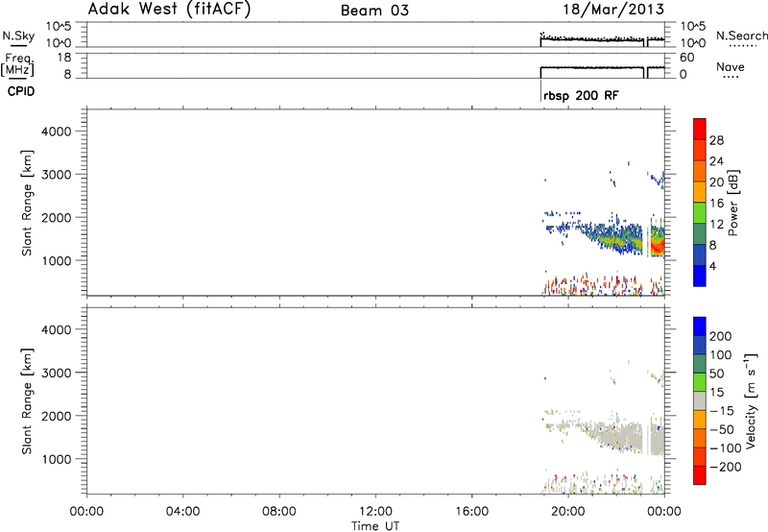
Task: Click the '60' Nave axis label
Action: pyautogui.click(x=686, y=58)
